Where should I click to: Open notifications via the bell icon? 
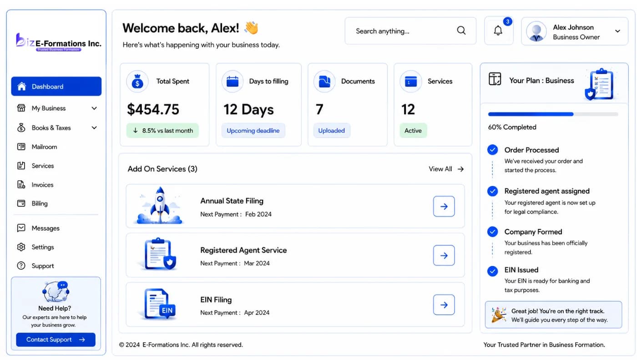tap(498, 31)
